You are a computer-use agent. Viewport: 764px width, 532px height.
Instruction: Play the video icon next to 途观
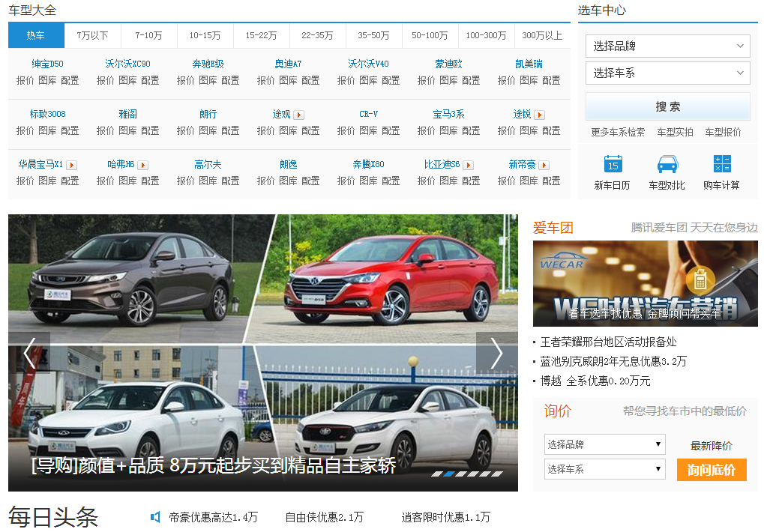click(x=299, y=115)
